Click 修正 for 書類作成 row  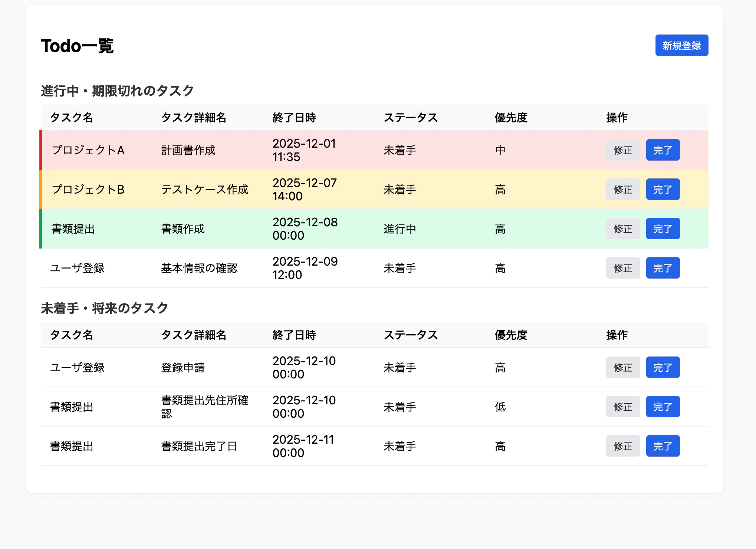click(623, 229)
